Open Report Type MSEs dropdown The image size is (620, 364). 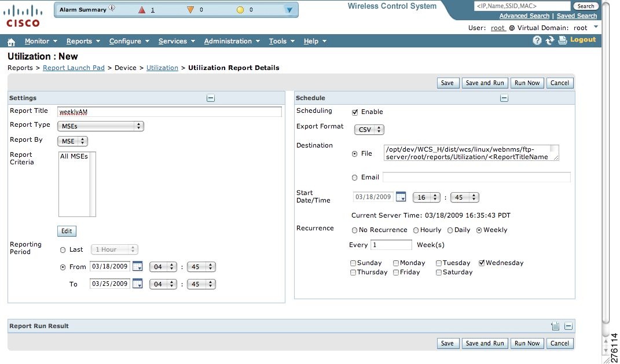(x=100, y=126)
